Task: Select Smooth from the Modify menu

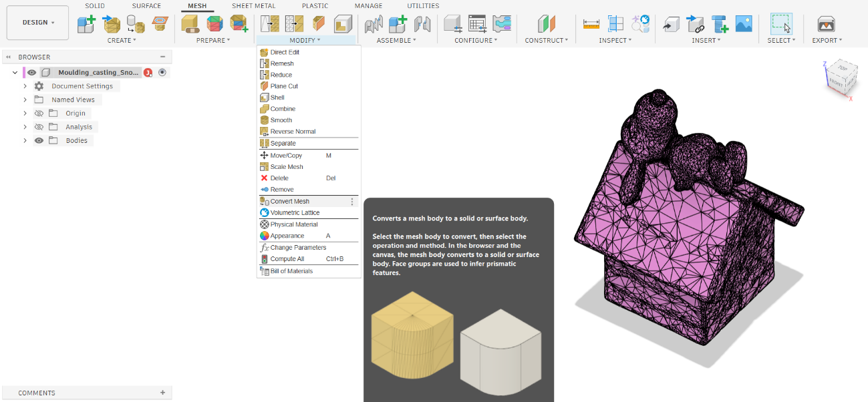Action: click(x=308, y=120)
